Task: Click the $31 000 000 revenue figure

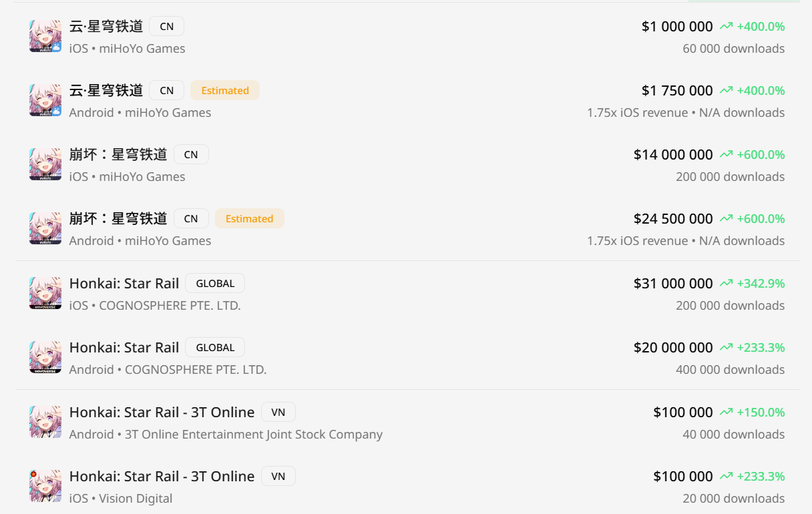Action: (x=673, y=284)
